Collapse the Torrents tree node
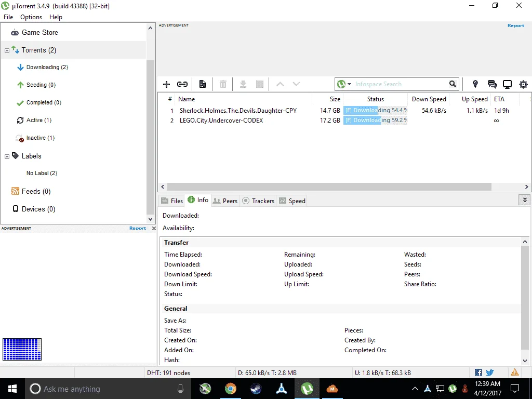The width and height of the screenshot is (532, 399). point(7,51)
